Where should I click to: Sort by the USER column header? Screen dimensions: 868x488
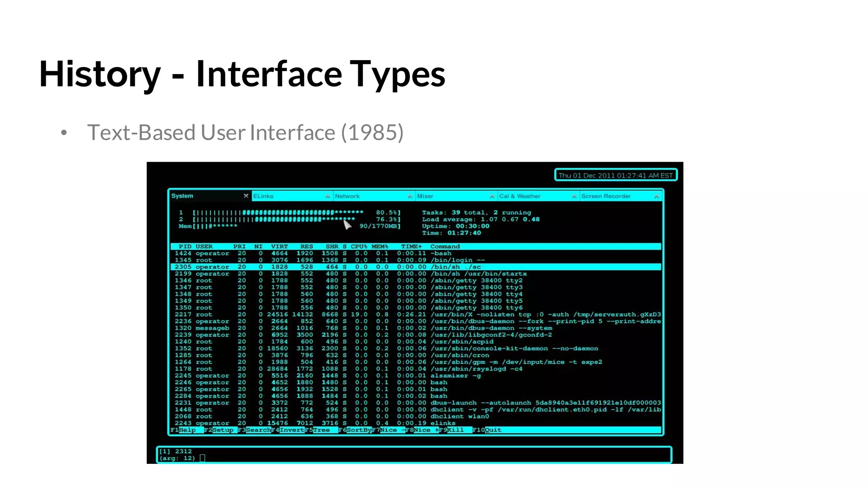click(x=204, y=247)
